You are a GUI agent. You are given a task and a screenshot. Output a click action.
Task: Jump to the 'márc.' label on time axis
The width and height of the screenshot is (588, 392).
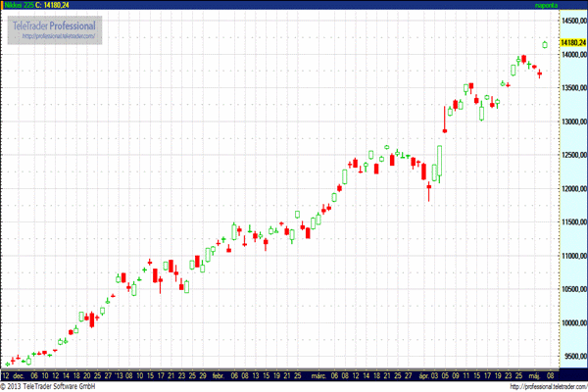click(x=317, y=375)
